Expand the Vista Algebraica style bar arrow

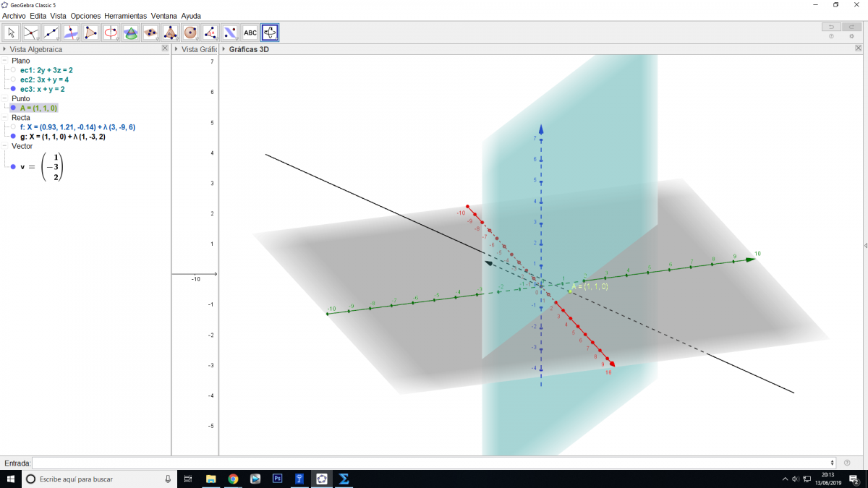(x=4, y=50)
